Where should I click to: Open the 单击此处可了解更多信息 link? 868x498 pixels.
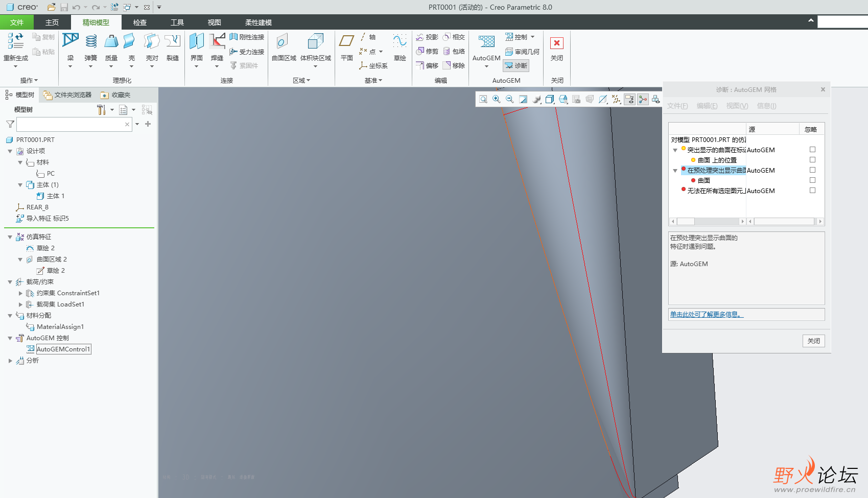click(x=707, y=315)
